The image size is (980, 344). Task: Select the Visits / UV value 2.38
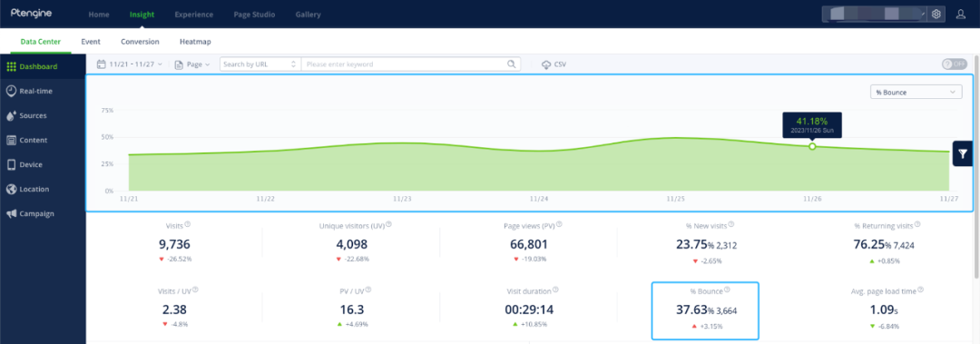(175, 310)
